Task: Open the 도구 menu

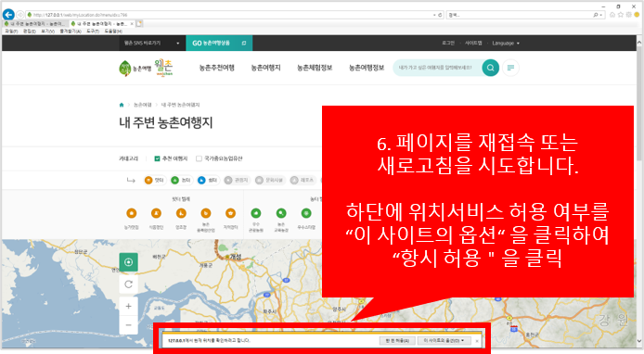Action: (x=93, y=32)
